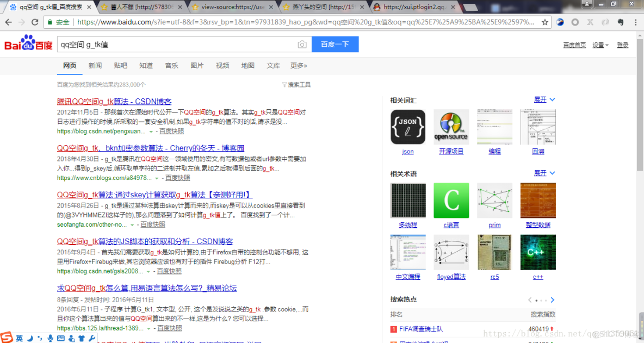
Task: Open the Maxthon browser extension icon
Action: [x=559, y=22]
